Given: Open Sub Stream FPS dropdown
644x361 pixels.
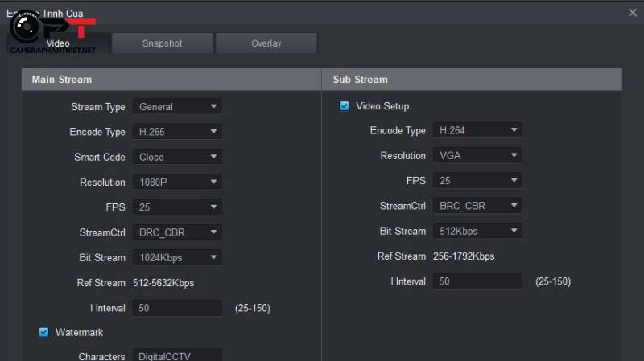Looking at the screenshot, I should 477,181.
